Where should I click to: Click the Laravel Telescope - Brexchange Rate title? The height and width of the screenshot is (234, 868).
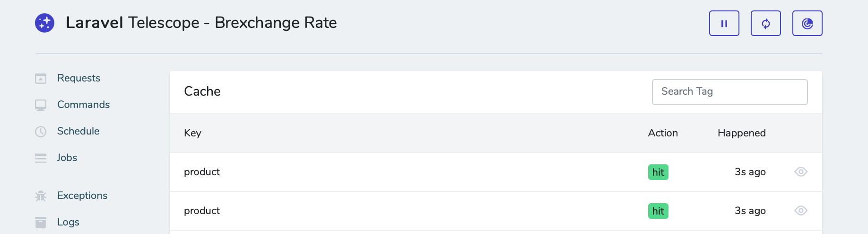click(201, 23)
